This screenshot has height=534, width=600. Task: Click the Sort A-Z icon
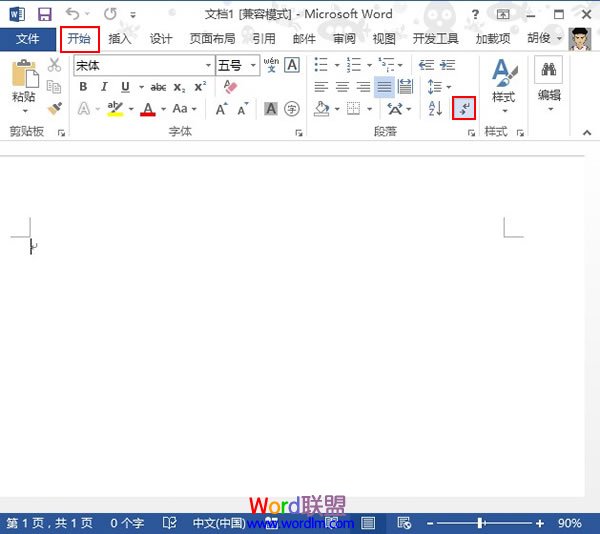(x=435, y=108)
